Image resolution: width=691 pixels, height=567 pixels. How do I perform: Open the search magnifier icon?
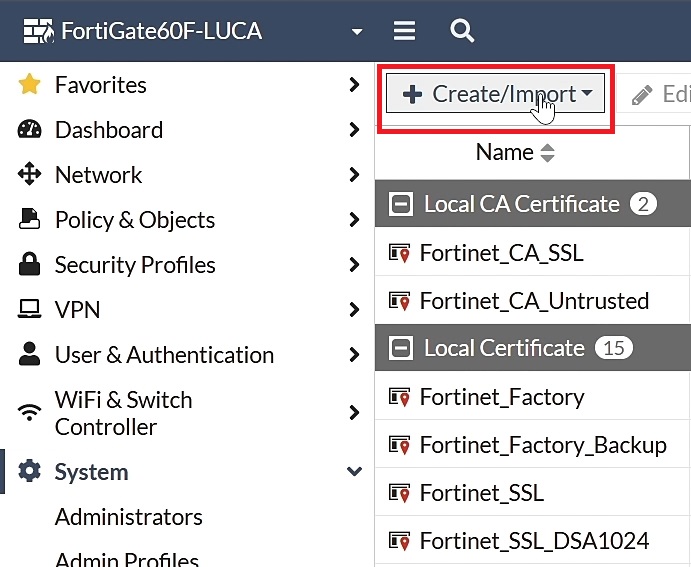coord(462,31)
